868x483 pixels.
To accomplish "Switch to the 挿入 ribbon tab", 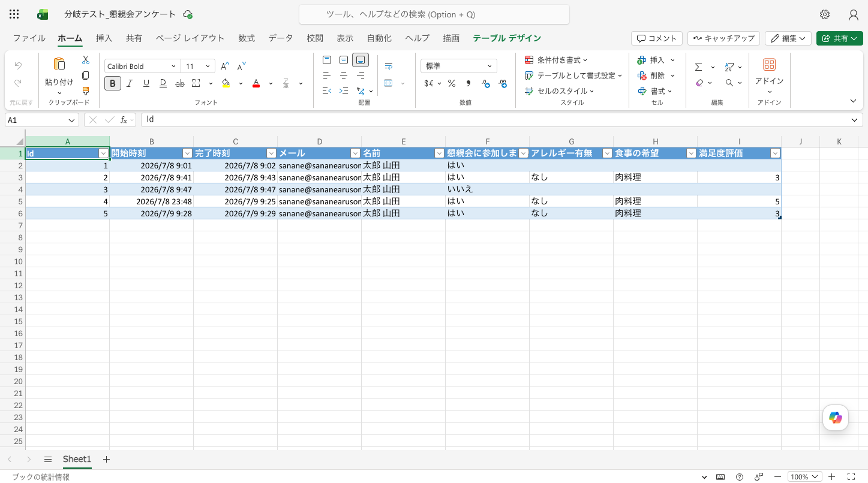I will 104,38.
